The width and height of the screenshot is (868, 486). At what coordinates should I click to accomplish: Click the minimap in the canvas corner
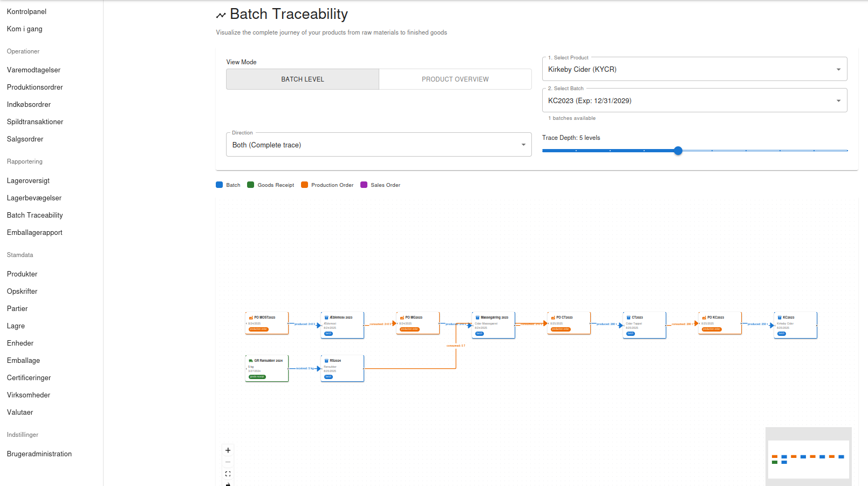point(808,457)
